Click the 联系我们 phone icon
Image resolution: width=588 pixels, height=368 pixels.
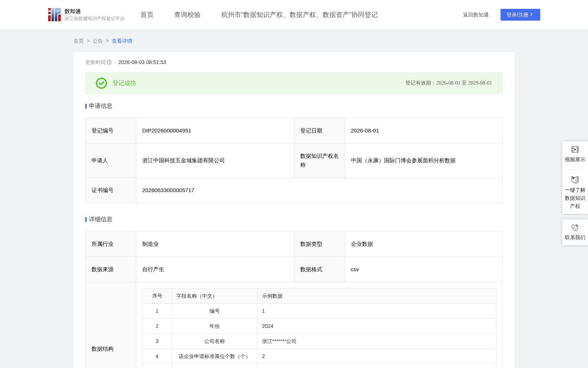pos(575,227)
